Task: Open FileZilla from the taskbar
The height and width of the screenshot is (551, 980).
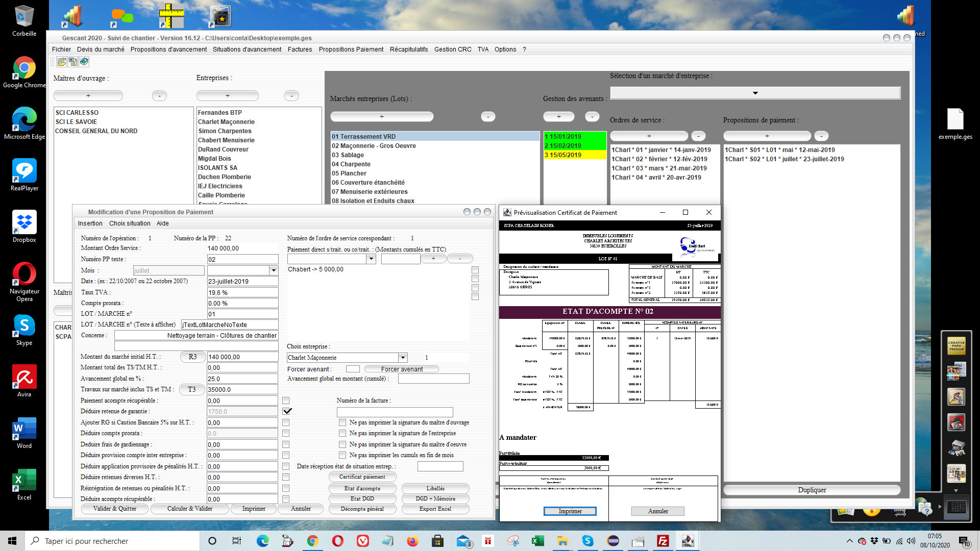Action: [x=663, y=541]
